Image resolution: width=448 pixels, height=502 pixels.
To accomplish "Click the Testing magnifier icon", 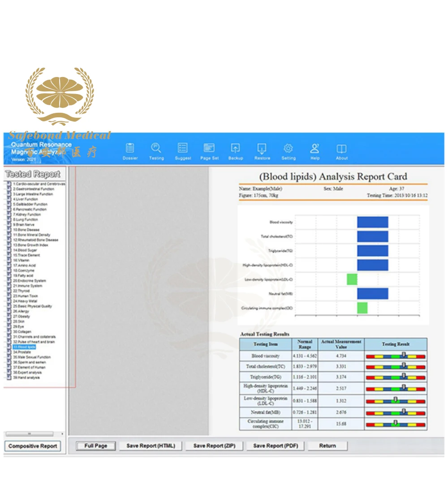I will pos(156,151).
